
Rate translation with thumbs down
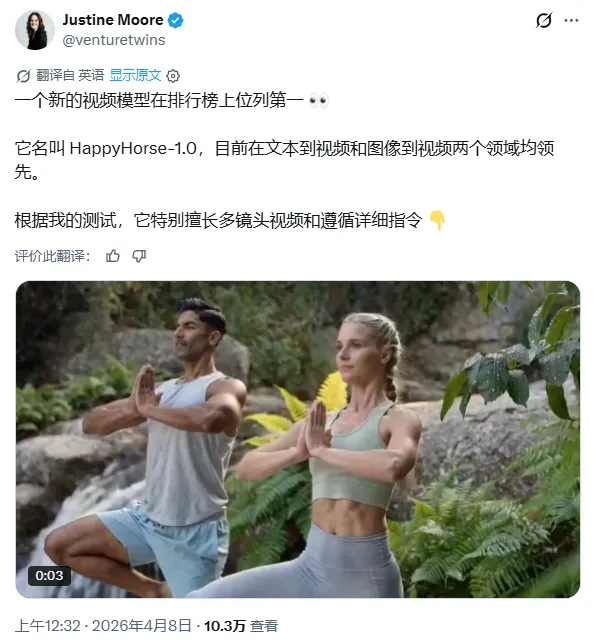[x=139, y=256]
